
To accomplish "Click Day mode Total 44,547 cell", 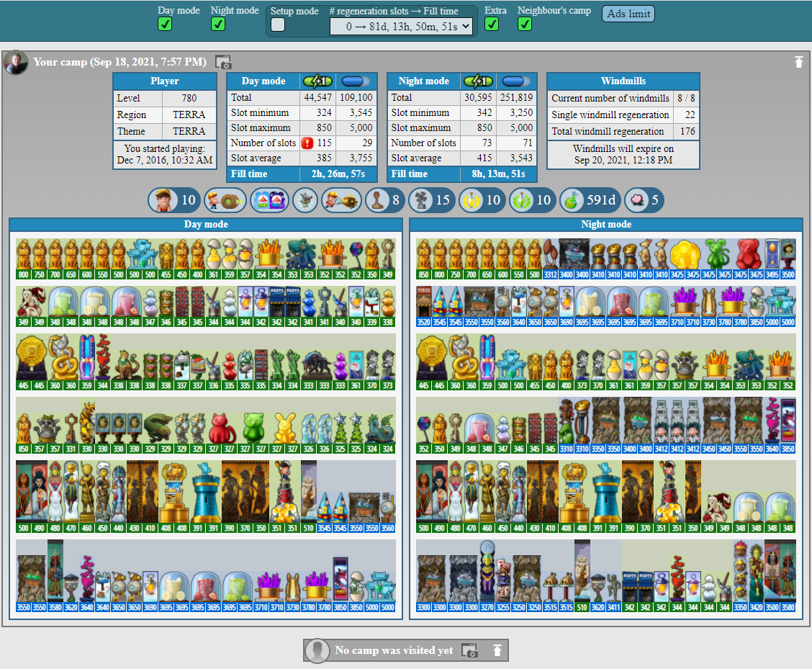I will (317, 97).
